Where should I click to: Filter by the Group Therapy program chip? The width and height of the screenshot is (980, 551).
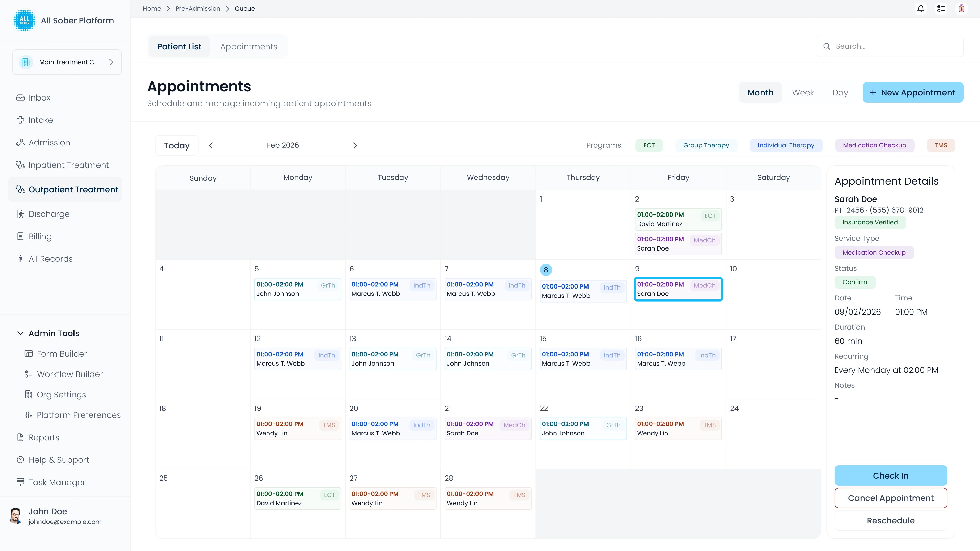click(x=706, y=145)
